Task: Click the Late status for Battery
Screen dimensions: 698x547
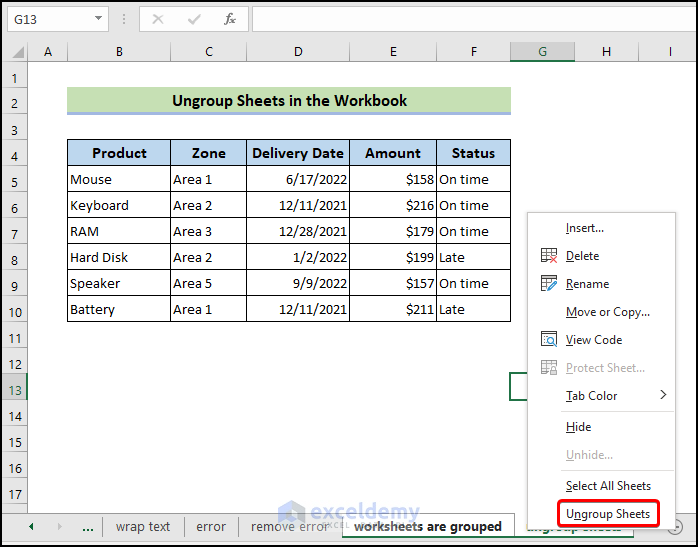Action: tap(473, 309)
